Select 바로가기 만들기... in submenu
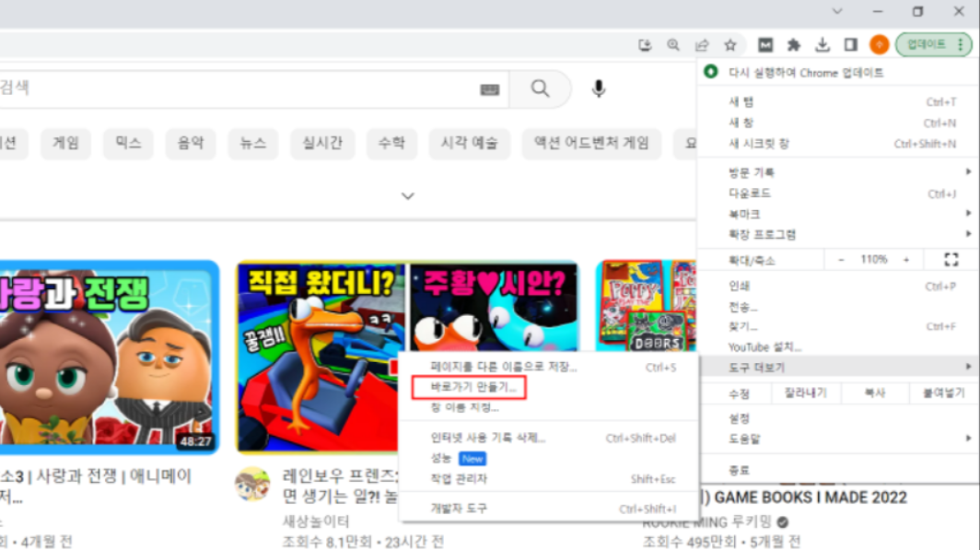This screenshot has height=550, width=980. pyautogui.click(x=548, y=388)
